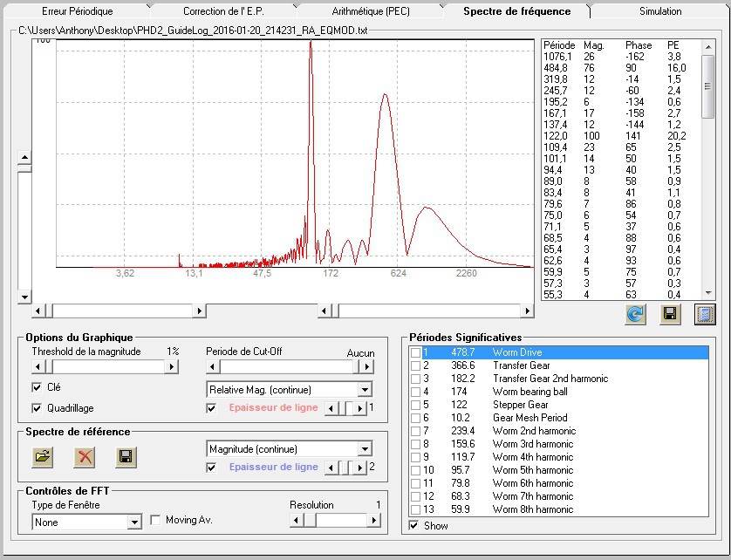Uncheck the Show checkbox

tap(413, 525)
